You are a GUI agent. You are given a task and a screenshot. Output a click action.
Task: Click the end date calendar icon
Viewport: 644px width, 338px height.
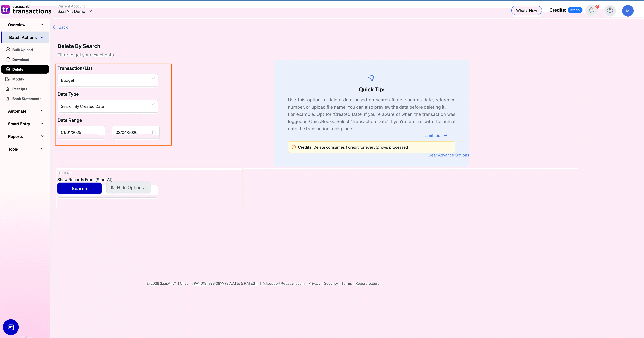point(154,132)
